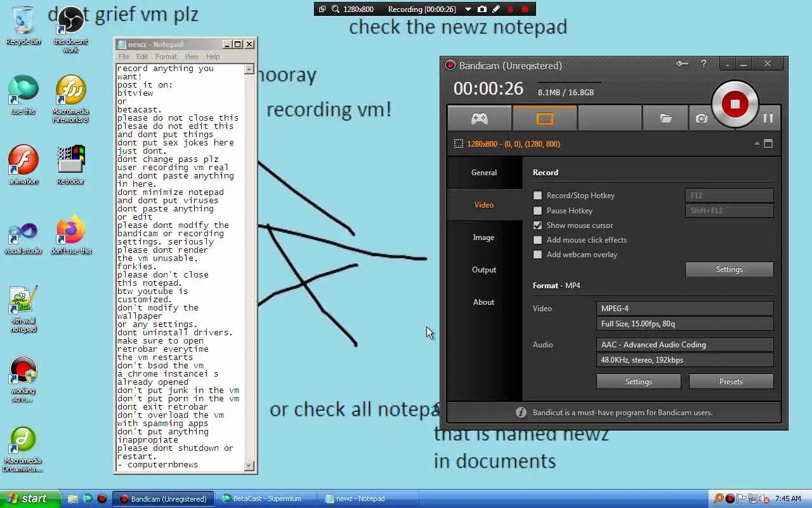Click the selection rectangle icon beside 1280x800

click(x=459, y=144)
